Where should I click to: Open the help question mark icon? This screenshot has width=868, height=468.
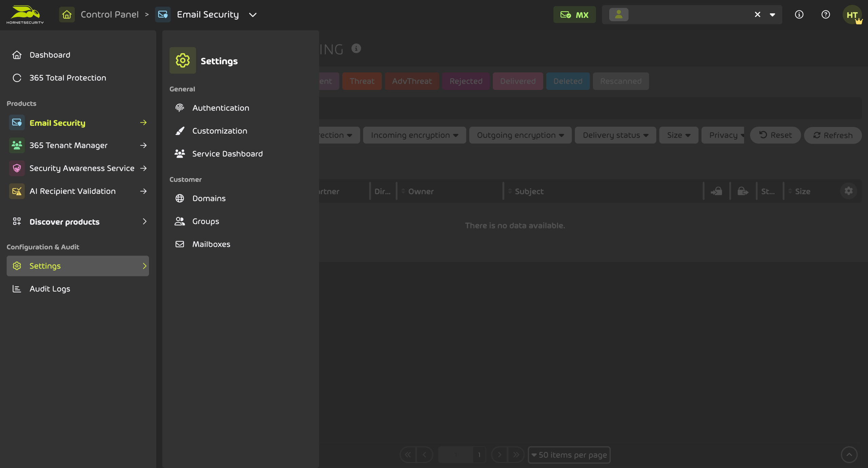[x=826, y=15]
